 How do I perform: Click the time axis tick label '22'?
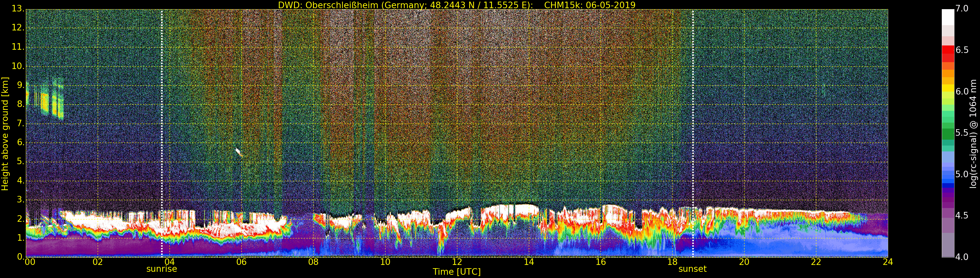[816, 262]
